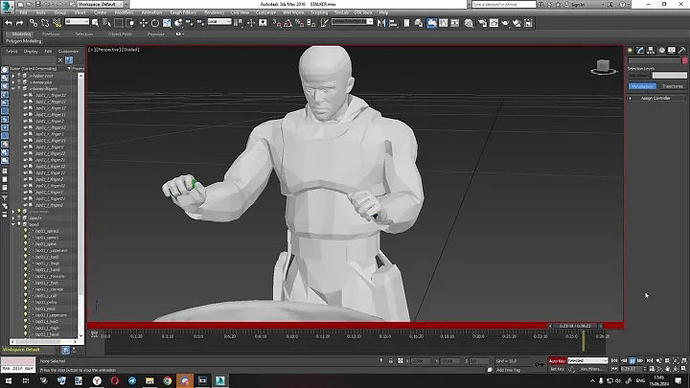Click the Set Key button
The width and height of the screenshot is (690, 388).
pos(557,369)
